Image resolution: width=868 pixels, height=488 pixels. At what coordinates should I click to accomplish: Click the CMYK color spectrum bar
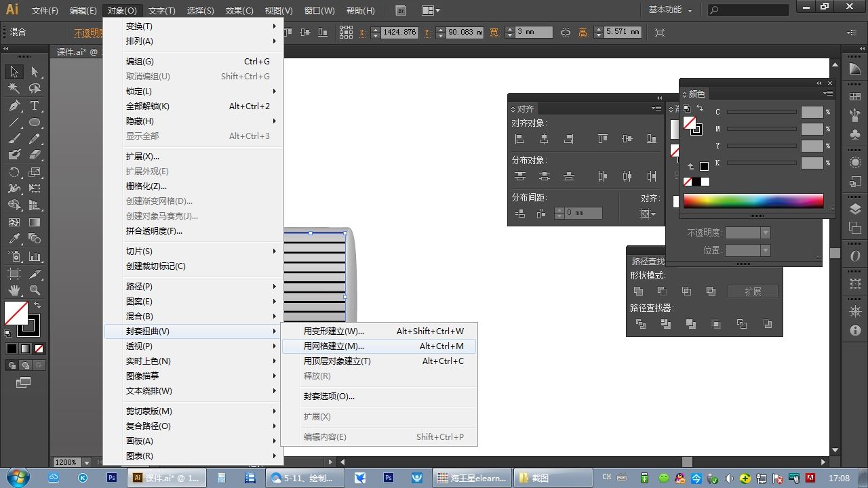click(x=753, y=201)
